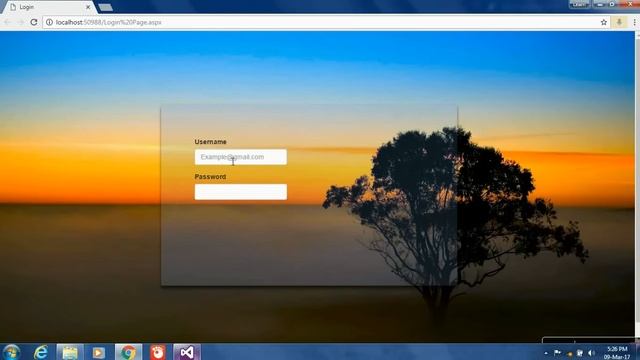Open Visual Studio from taskbar
640x360 pixels.
click(x=187, y=352)
